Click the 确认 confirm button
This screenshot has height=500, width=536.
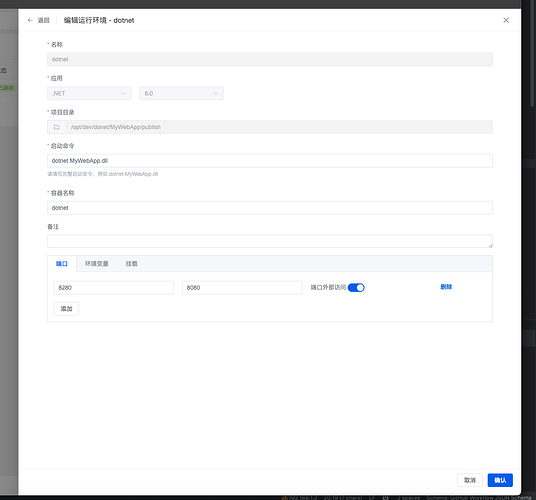pos(500,480)
